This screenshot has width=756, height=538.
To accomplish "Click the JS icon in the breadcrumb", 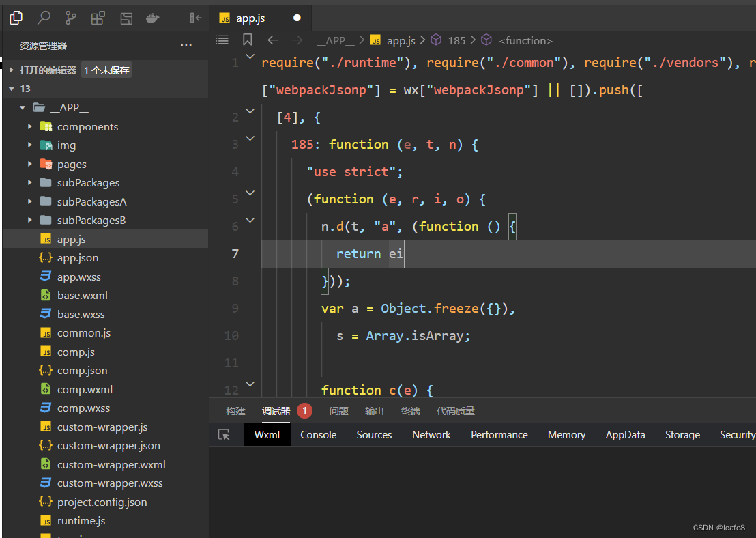I will click(375, 40).
